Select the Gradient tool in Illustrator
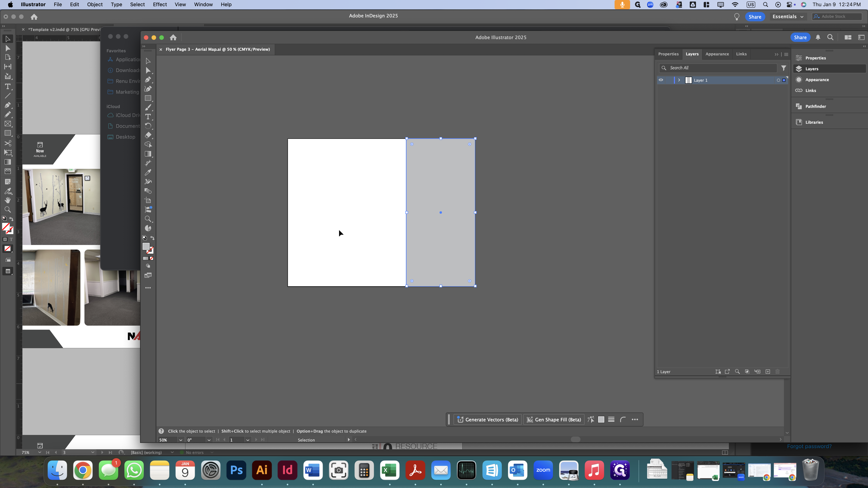This screenshot has width=868, height=488. pyautogui.click(x=148, y=154)
